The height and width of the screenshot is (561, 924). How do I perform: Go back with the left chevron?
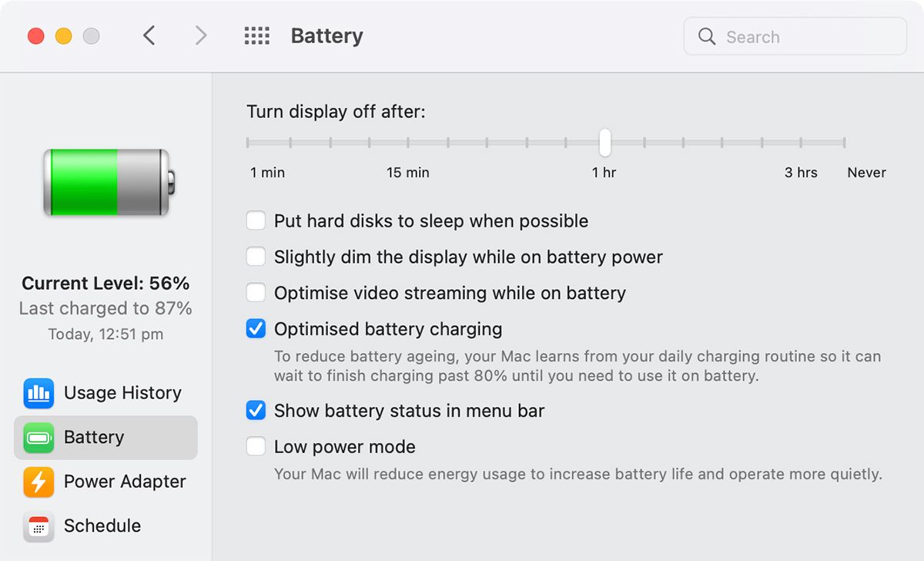pos(149,36)
